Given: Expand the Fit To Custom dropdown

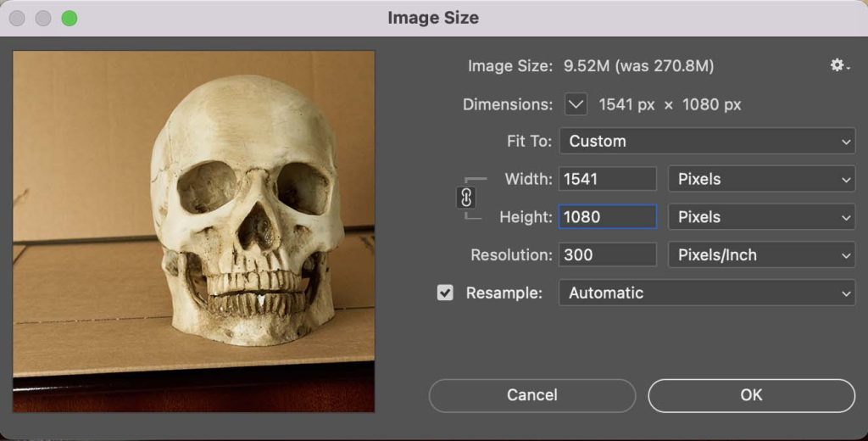Looking at the screenshot, I should click(707, 141).
